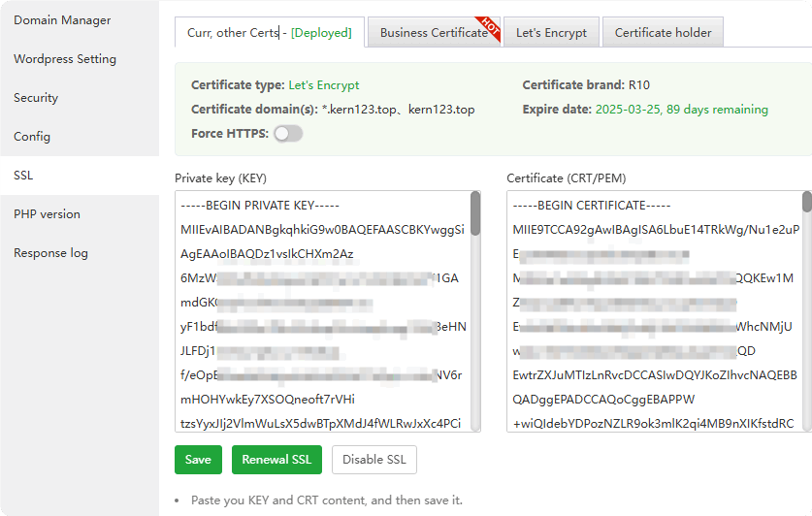Viewport: 812px width, 516px height.
Task: Select SSL in the sidebar
Action: (x=23, y=176)
